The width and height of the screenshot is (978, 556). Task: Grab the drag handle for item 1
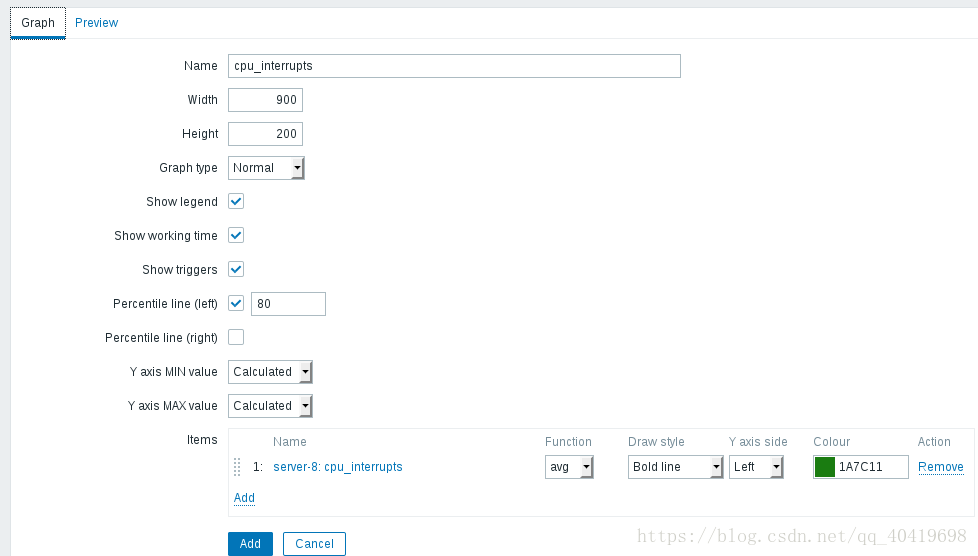237,467
